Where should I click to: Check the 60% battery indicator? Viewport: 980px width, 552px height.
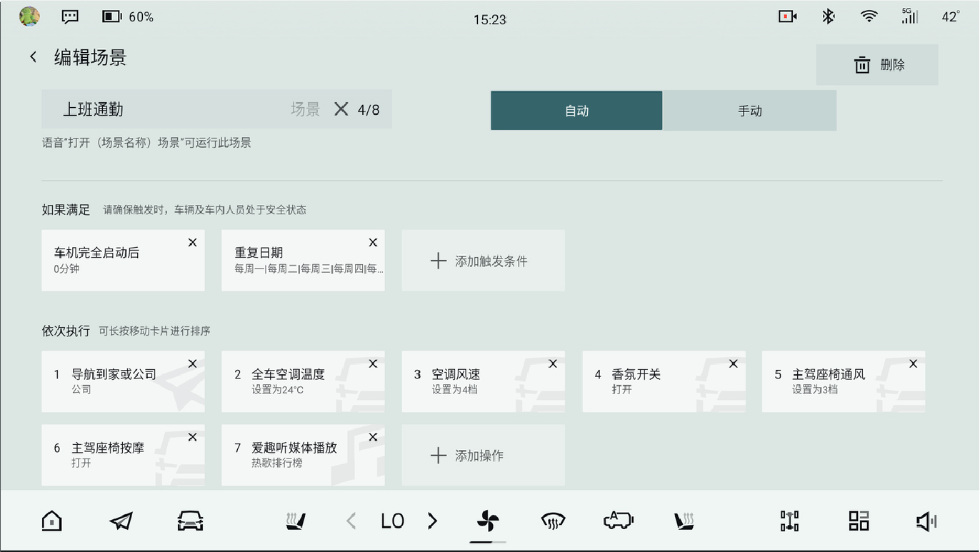(x=128, y=16)
